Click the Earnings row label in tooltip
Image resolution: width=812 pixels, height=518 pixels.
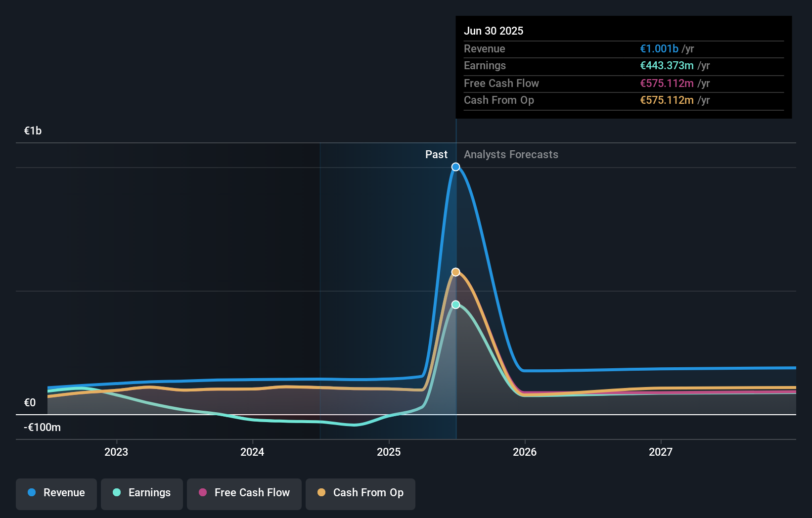point(485,65)
